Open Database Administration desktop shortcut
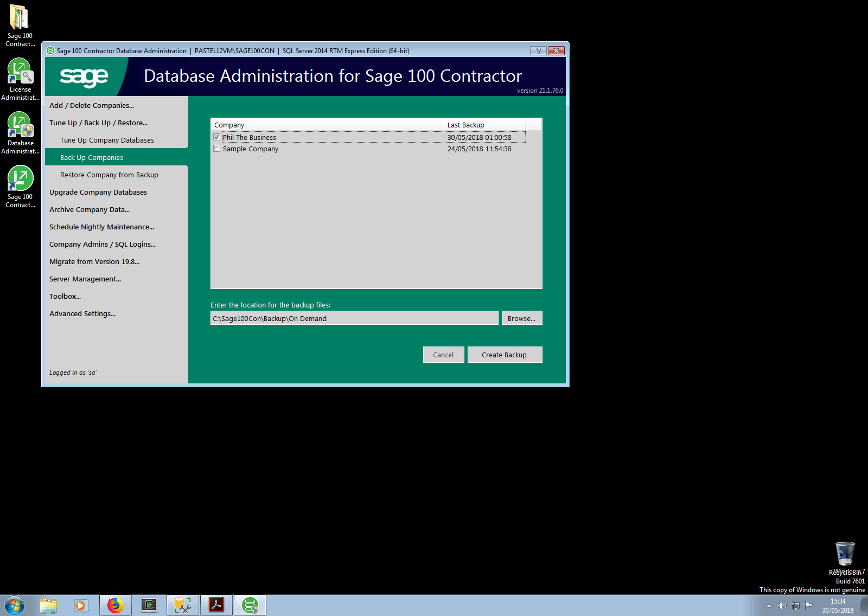 [20, 133]
